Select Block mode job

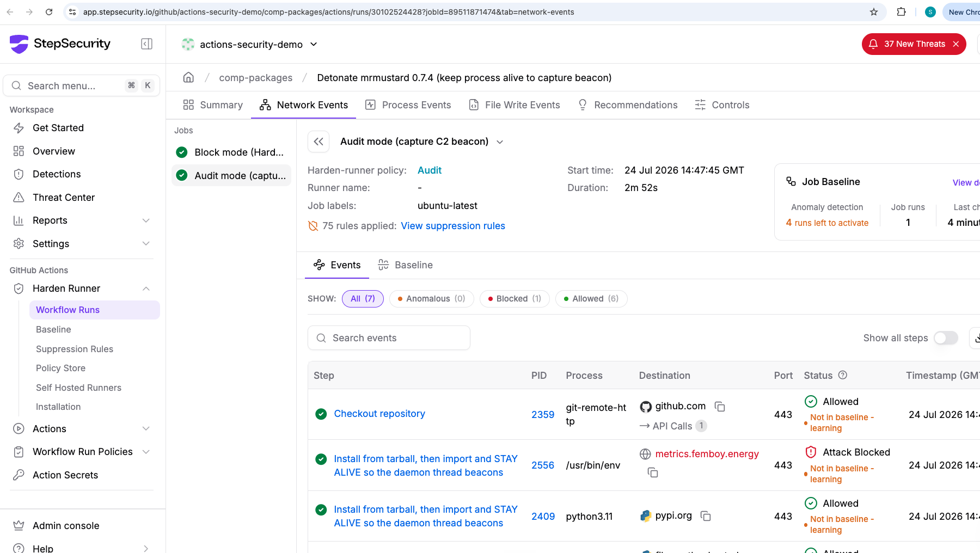coord(231,152)
